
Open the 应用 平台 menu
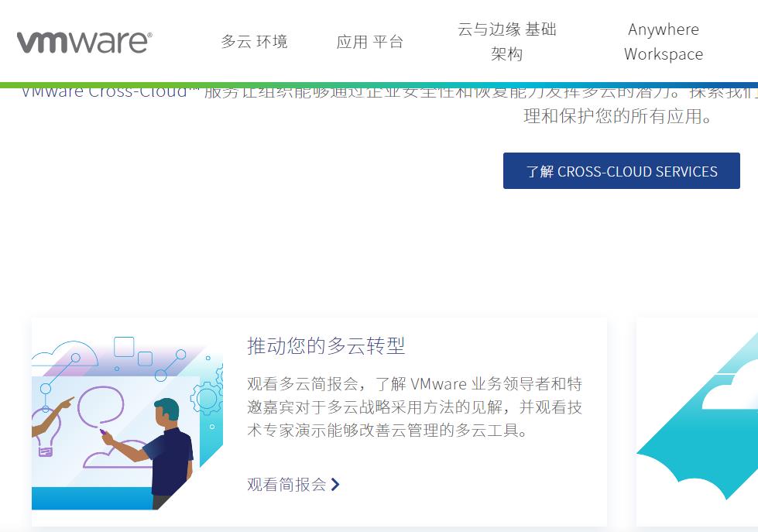coord(370,42)
